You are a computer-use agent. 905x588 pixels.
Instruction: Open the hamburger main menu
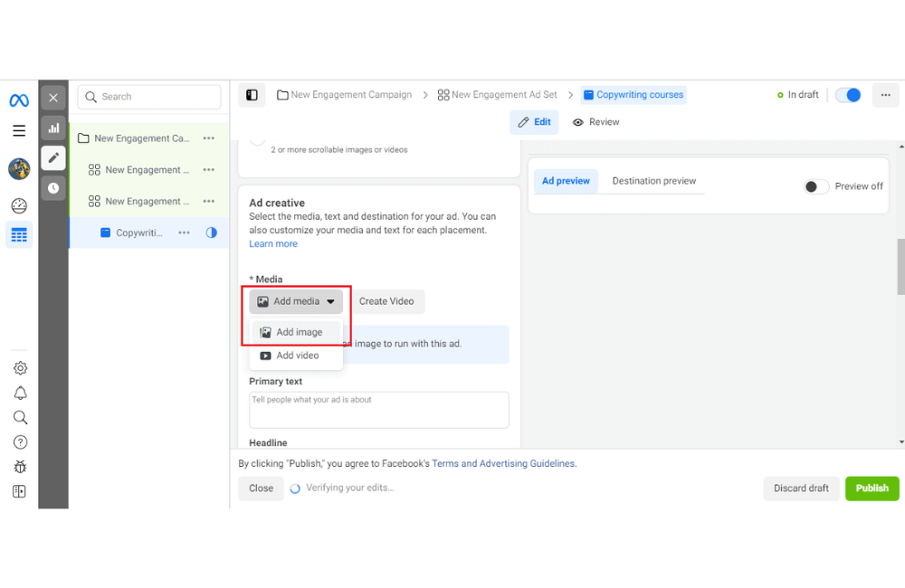pos(19,131)
